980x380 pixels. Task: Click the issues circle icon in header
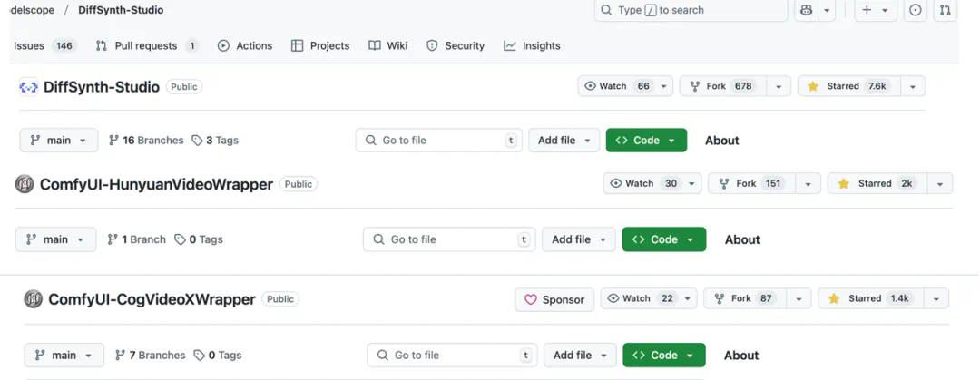tap(916, 10)
